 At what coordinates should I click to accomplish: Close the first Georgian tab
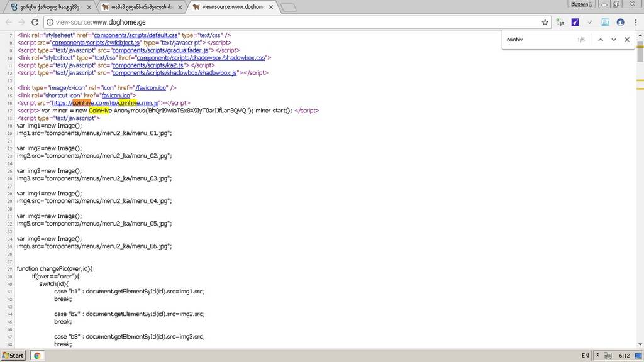89,7
